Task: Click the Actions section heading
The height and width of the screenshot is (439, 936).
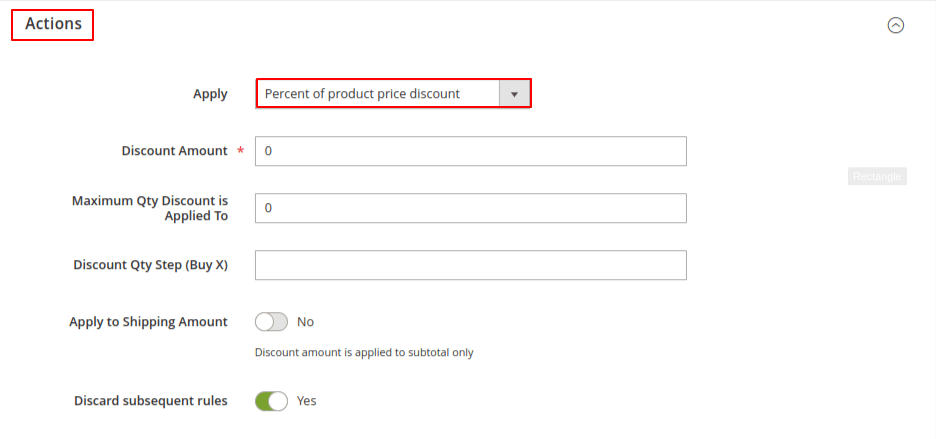Action: coord(53,24)
